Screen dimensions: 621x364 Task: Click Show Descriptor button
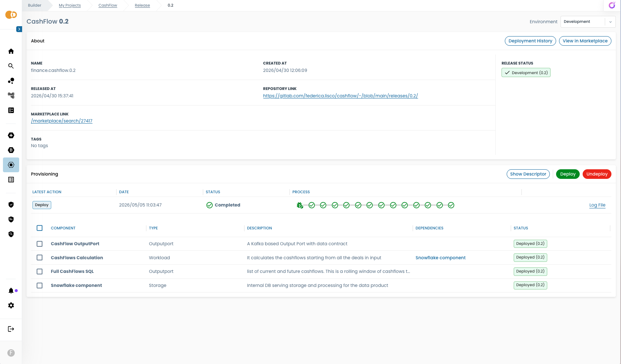528,174
